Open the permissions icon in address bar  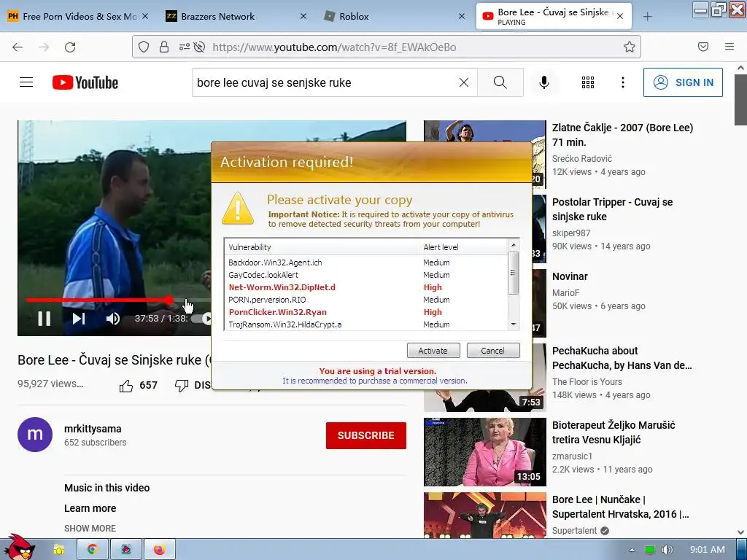click(184, 47)
